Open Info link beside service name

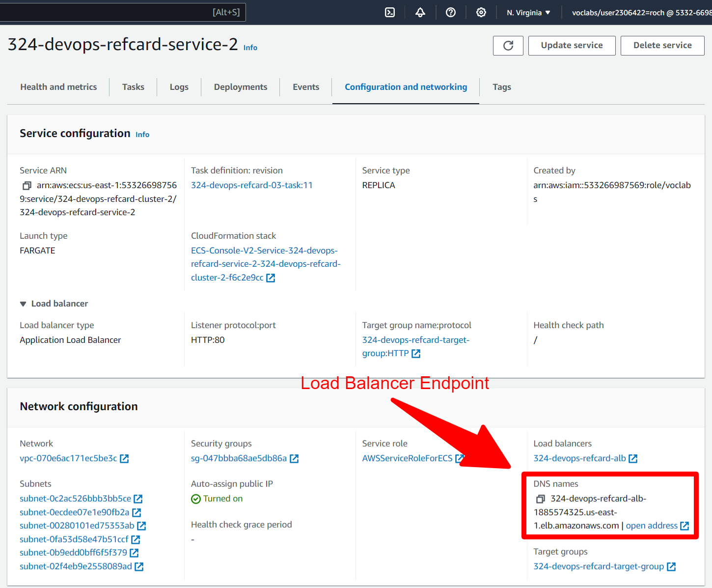[x=250, y=48]
